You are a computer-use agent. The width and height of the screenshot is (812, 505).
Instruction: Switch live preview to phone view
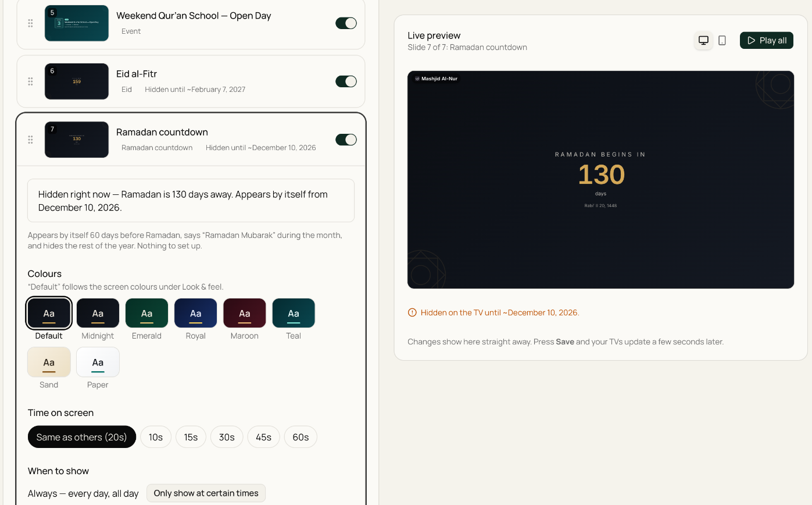[722, 40]
